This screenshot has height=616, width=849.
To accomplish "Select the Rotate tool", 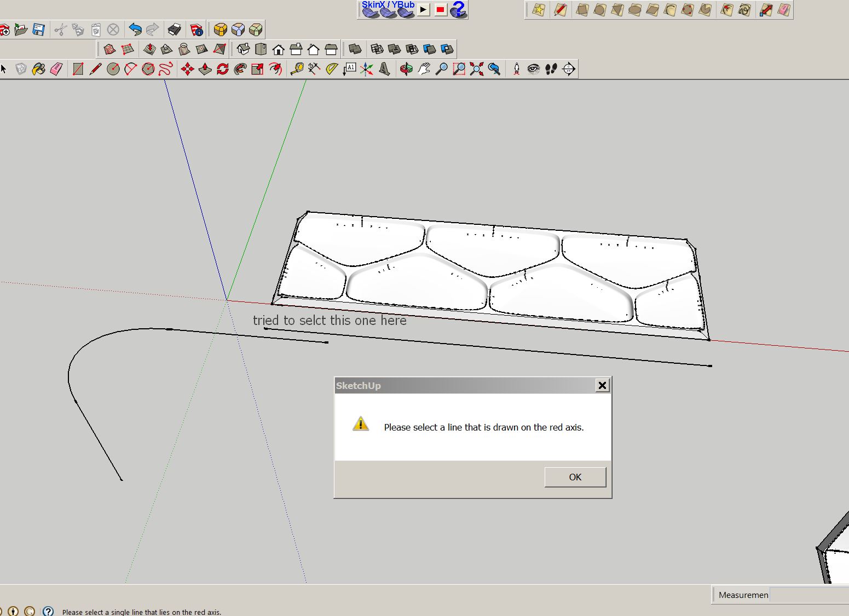I will pos(222,69).
